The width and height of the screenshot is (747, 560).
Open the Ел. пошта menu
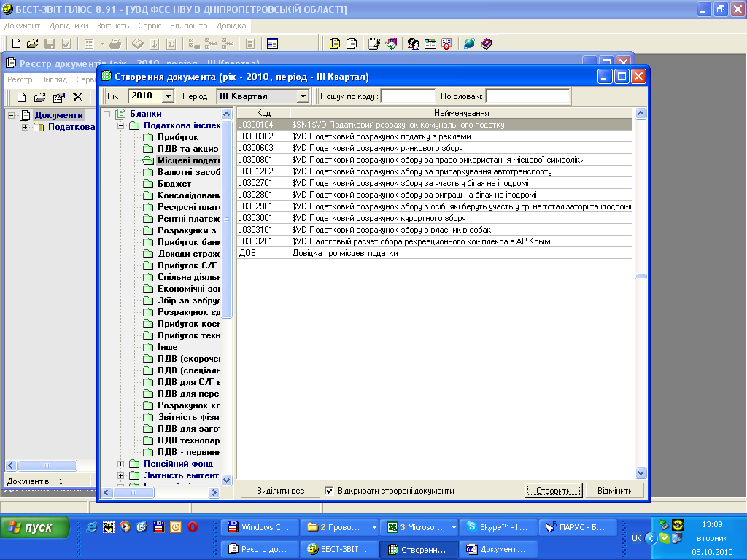pos(189,26)
